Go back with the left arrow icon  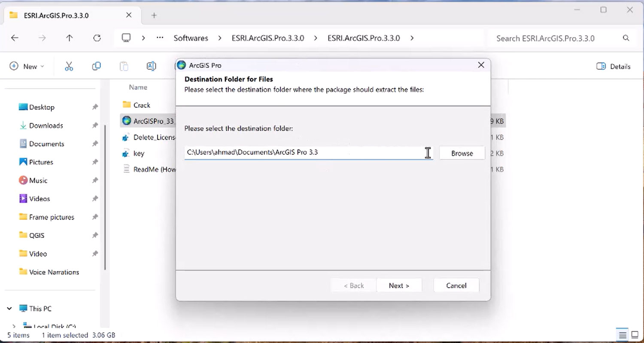point(15,38)
